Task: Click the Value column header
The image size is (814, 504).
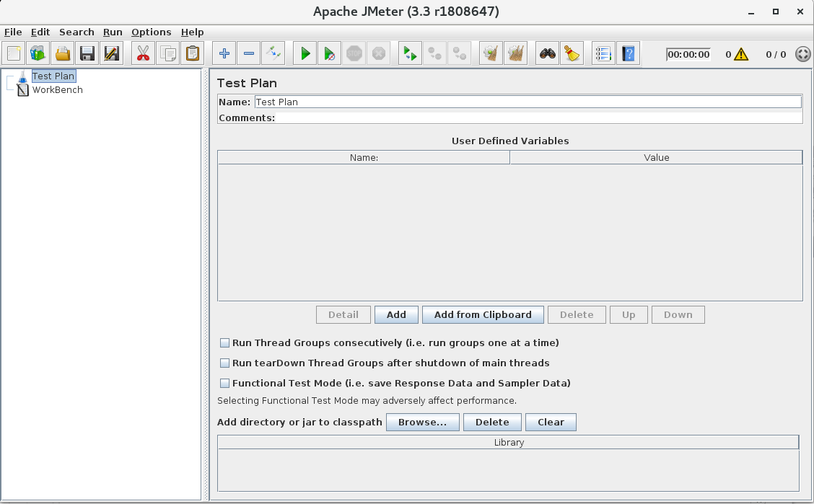Action: pyautogui.click(x=656, y=158)
